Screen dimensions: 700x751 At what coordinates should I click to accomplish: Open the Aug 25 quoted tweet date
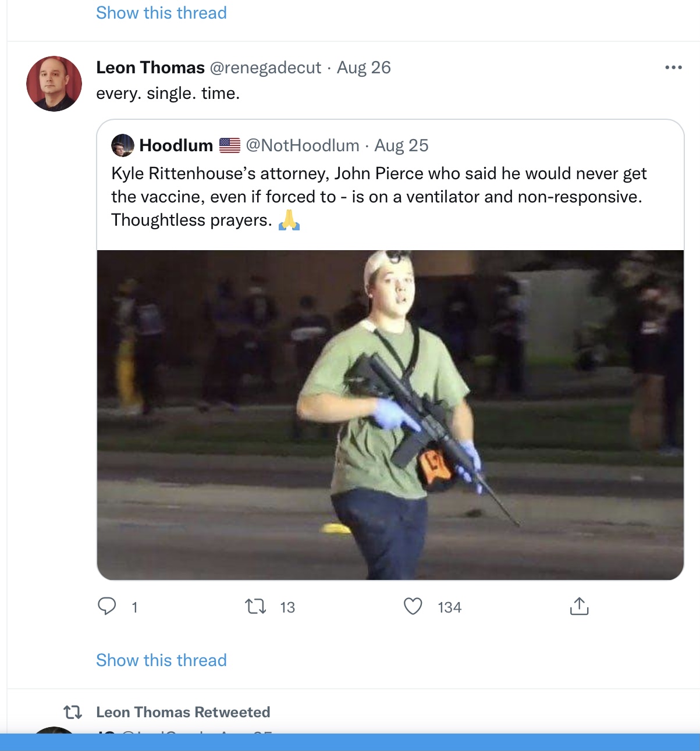(401, 145)
